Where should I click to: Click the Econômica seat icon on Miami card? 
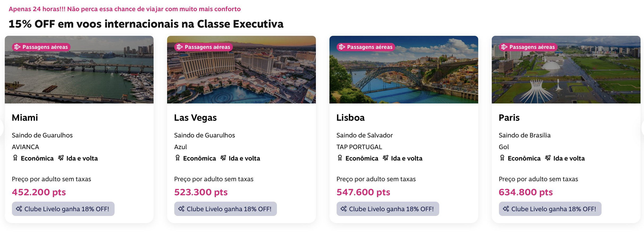tap(15, 158)
